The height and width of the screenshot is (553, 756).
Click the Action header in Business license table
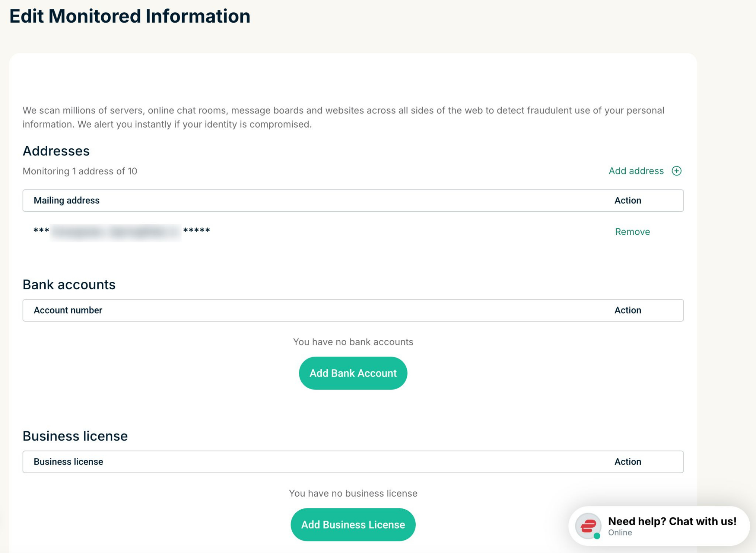pos(627,462)
